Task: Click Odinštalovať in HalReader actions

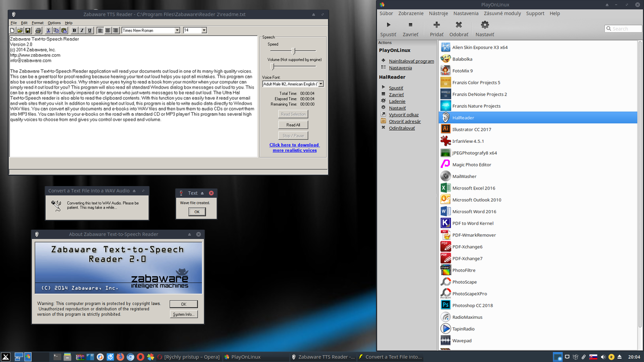Action: (402, 128)
